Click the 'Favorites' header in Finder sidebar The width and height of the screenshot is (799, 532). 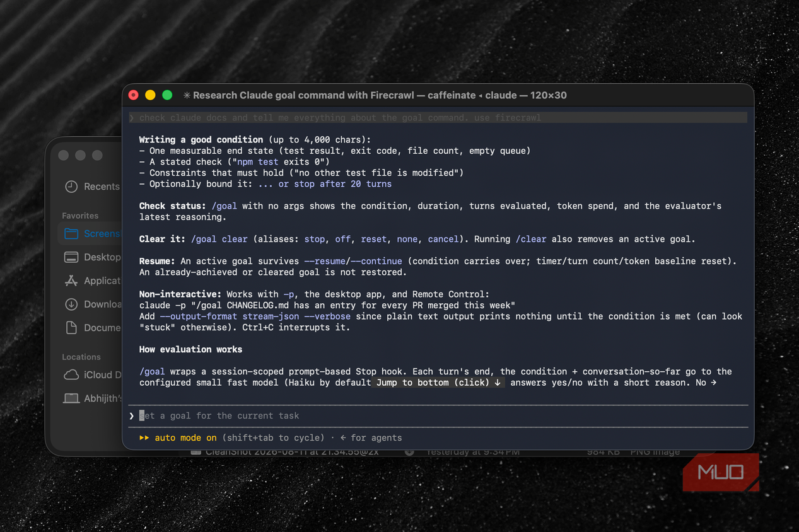pos(80,216)
